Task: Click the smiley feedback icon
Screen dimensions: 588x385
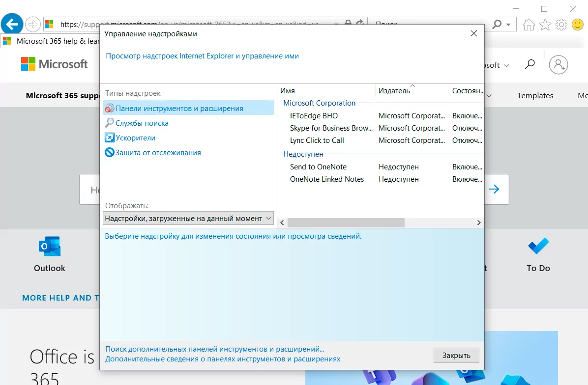Action: coord(578,25)
